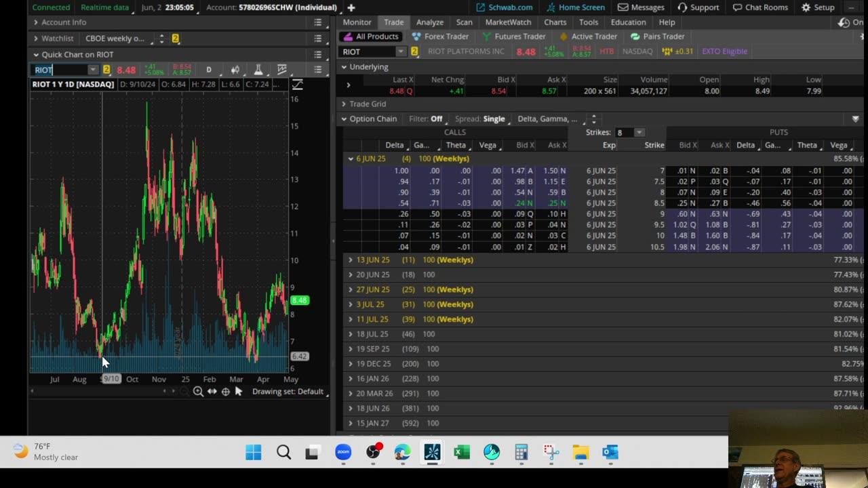Open the Option Chain layout dropdown arrow

(x=856, y=119)
